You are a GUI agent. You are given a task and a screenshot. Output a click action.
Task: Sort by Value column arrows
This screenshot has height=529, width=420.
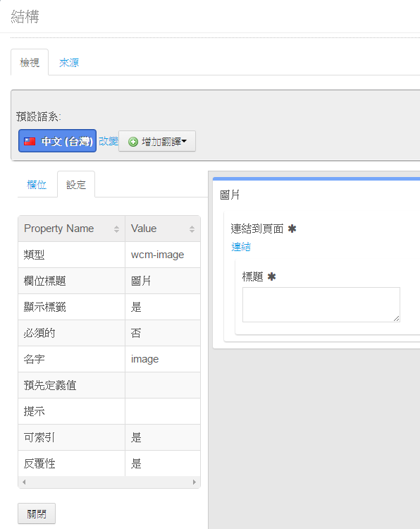(192, 229)
